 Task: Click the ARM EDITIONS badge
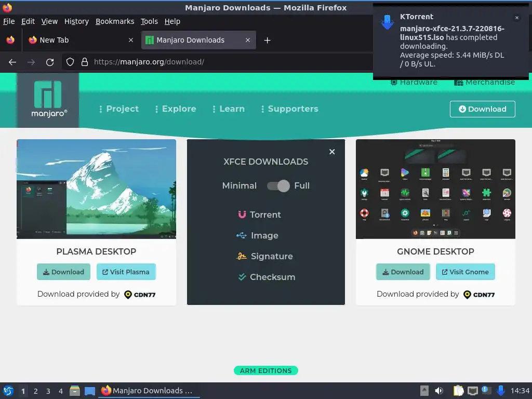[265, 370]
